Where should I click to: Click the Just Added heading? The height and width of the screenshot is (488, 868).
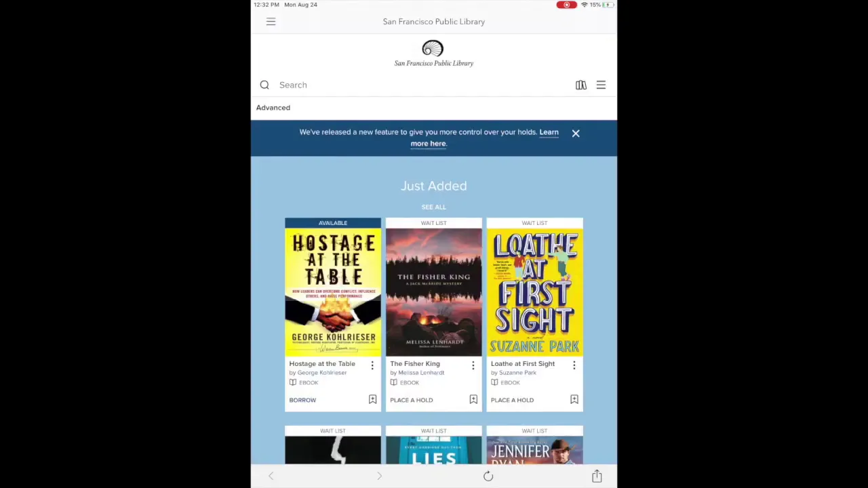click(434, 186)
